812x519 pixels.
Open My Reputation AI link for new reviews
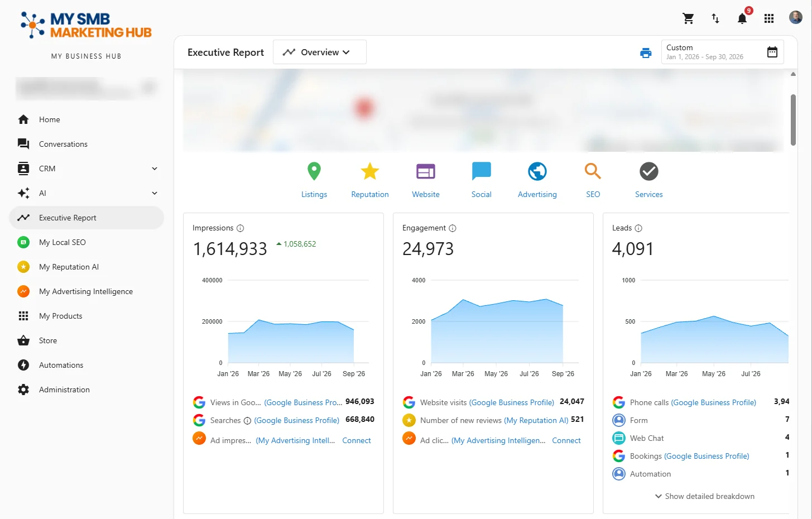[536, 420]
